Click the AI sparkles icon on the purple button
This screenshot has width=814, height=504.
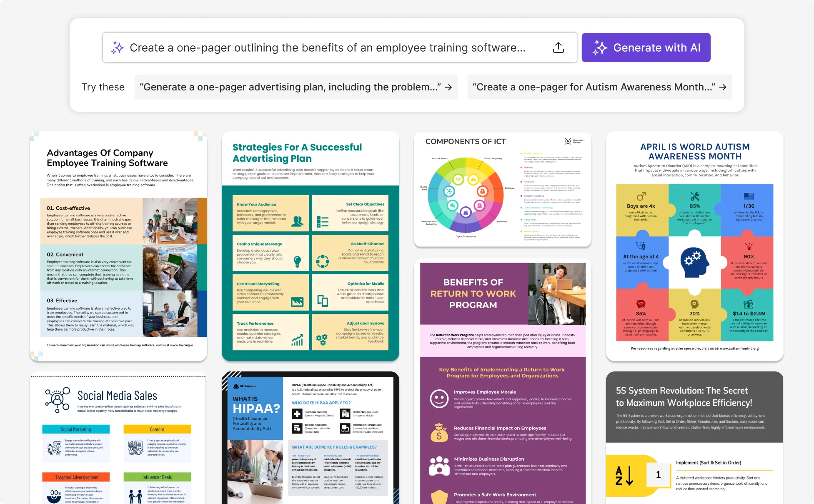pyautogui.click(x=599, y=48)
